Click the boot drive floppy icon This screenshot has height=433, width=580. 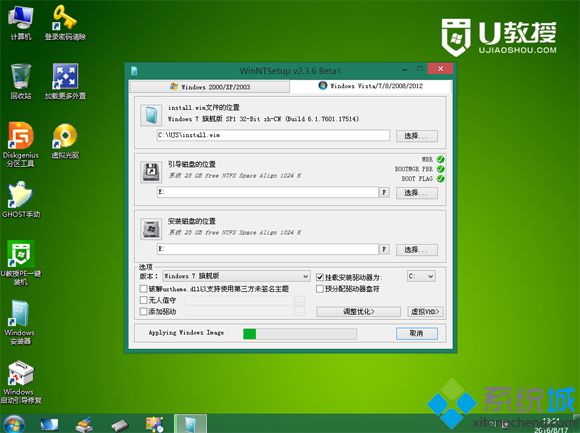pyautogui.click(x=151, y=172)
